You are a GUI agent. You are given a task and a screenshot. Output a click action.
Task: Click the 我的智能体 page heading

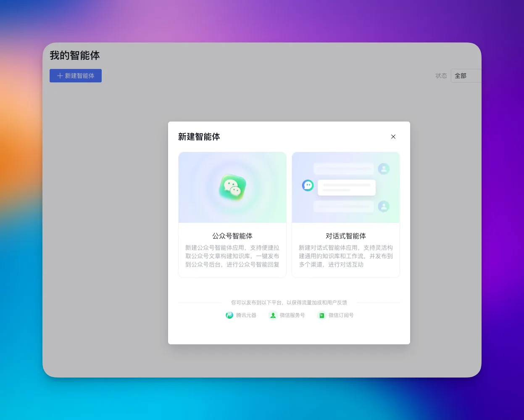tap(75, 55)
